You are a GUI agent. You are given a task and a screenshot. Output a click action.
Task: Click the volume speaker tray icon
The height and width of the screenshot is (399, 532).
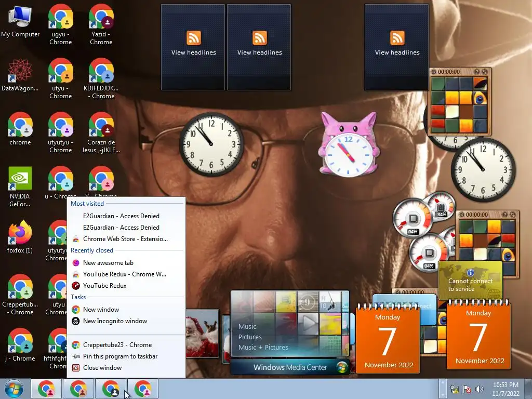click(x=479, y=389)
